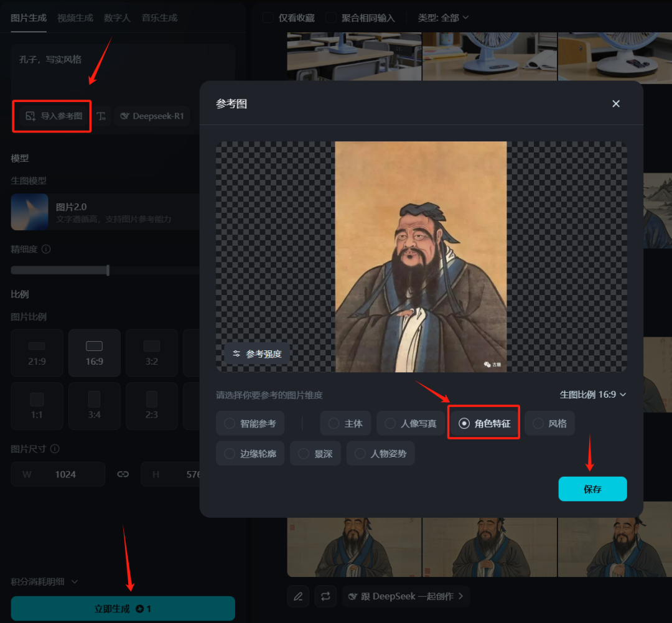Click the width input showing 1024
Screen dimensions: 672x623
[x=58, y=474]
